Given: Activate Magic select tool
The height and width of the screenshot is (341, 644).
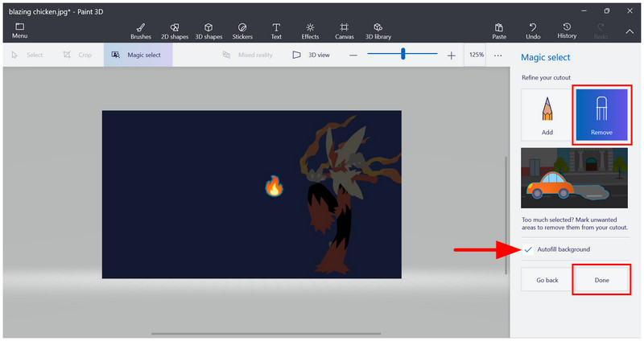Looking at the screenshot, I should [138, 55].
